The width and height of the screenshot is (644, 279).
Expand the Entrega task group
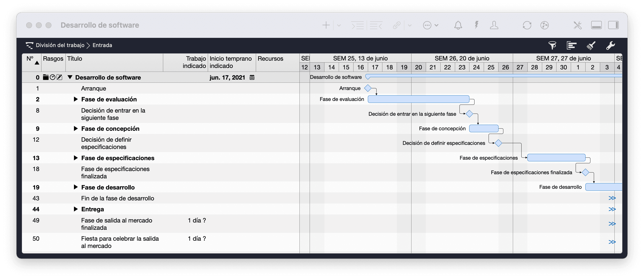75,209
